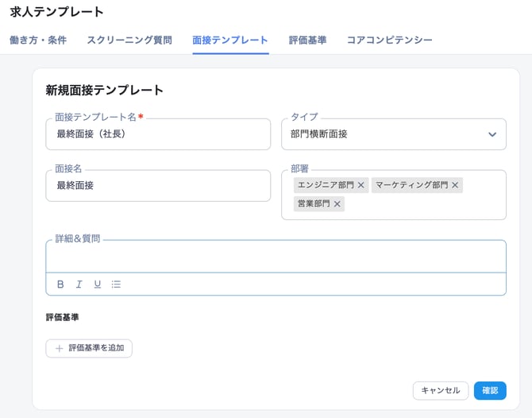The width and height of the screenshot is (532, 418).
Task: Switch to the 働き方・条件 tab
Action: tap(38, 40)
